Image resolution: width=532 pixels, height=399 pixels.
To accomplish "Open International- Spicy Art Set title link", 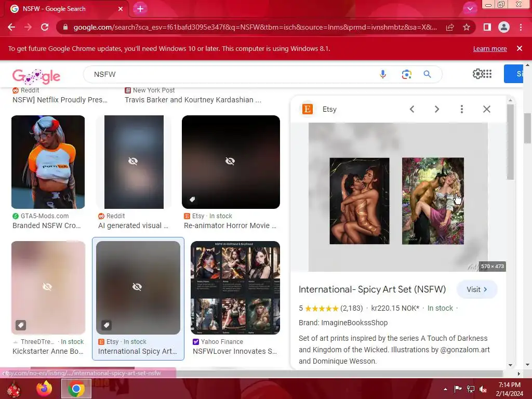I will coord(372,289).
